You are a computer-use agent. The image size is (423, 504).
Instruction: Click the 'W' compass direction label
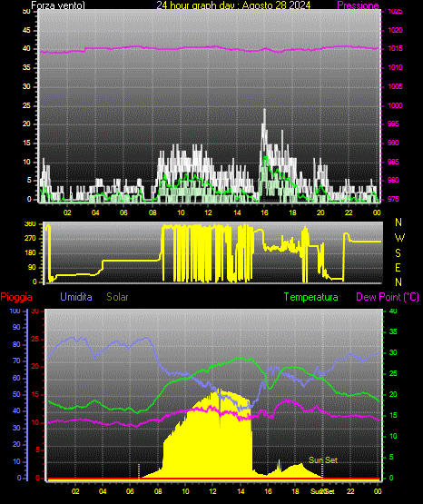point(399,238)
